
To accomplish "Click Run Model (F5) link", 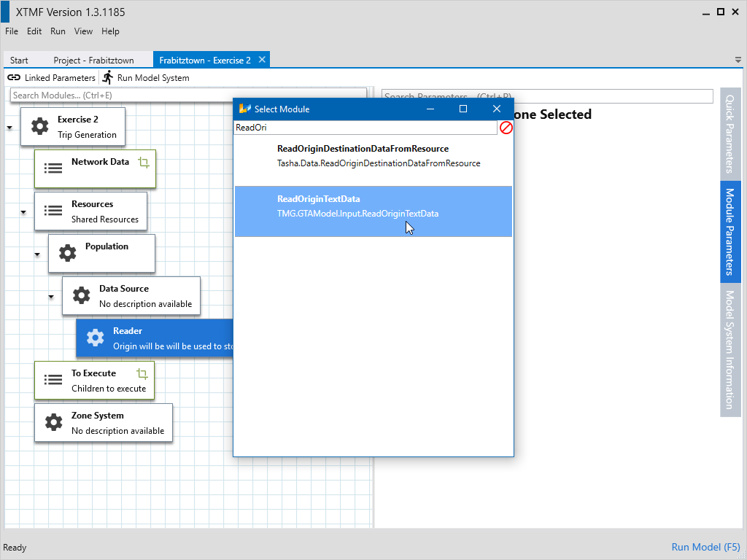I will [x=705, y=547].
